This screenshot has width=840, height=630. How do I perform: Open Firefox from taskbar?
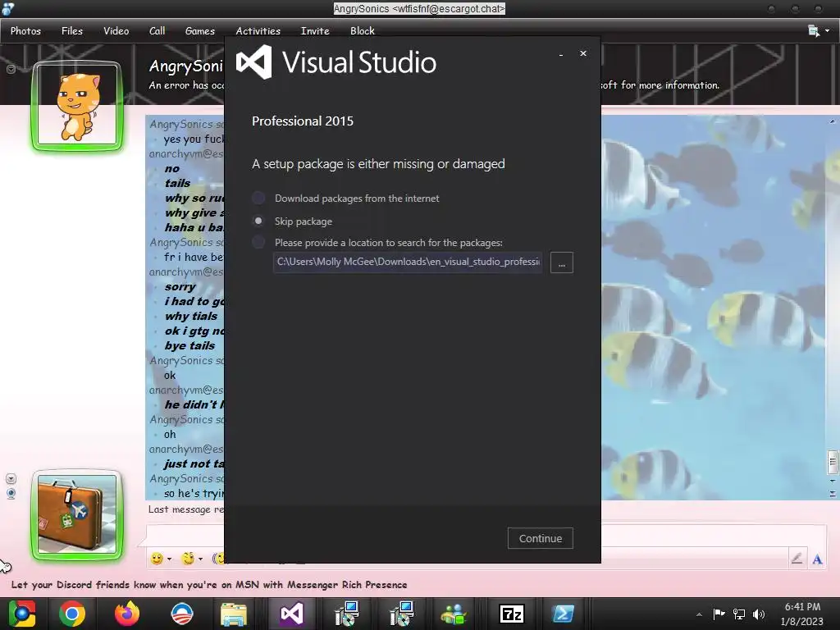tap(127, 614)
